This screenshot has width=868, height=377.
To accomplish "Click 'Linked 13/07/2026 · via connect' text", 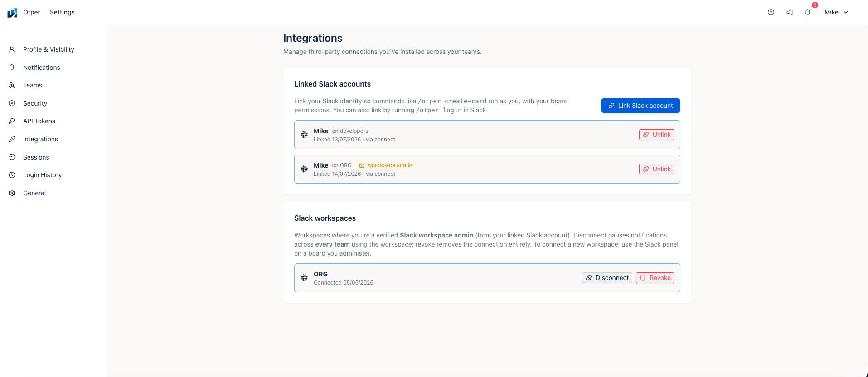I will (x=354, y=140).
